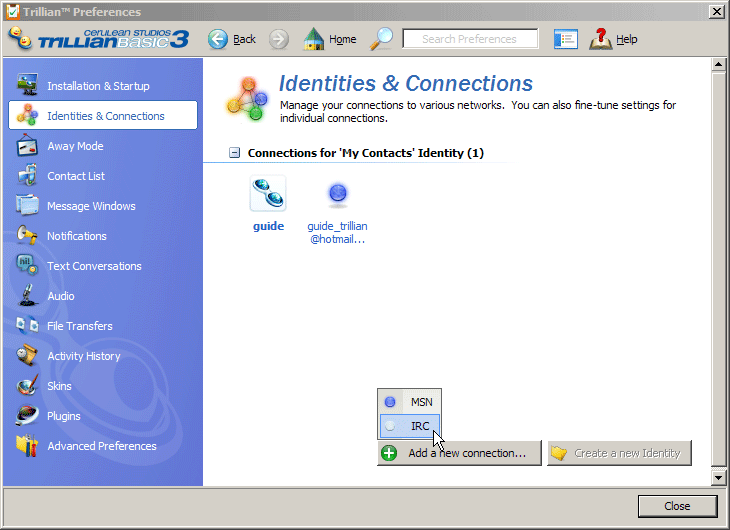The width and height of the screenshot is (730, 530).
Task: Click the Help text link
Action: [627, 39]
